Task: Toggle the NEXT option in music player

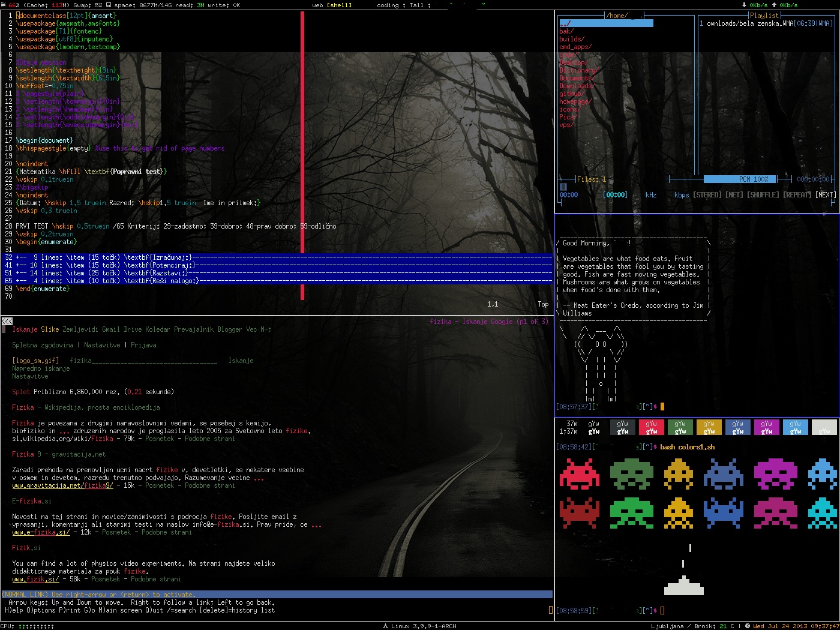Action: 826,195
